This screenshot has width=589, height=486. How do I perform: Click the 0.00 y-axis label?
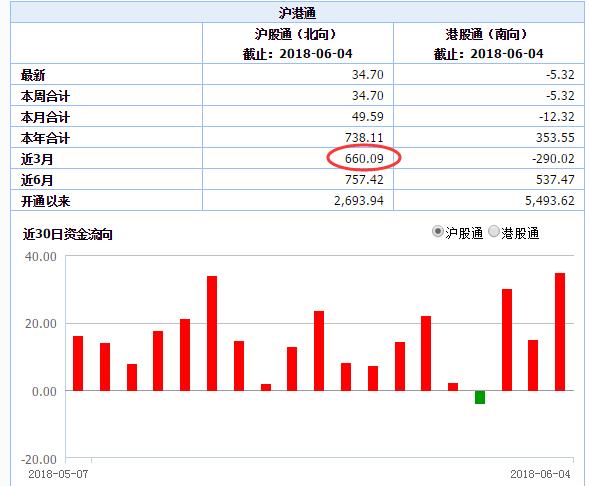(x=44, y=391)
